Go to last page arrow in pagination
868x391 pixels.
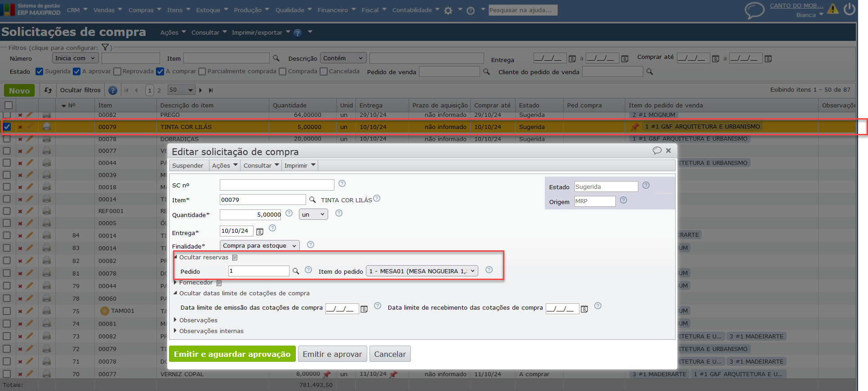point(211,90)
